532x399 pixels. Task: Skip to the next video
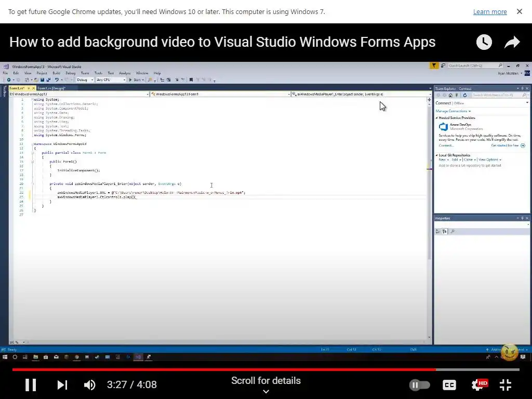[62, 385]
